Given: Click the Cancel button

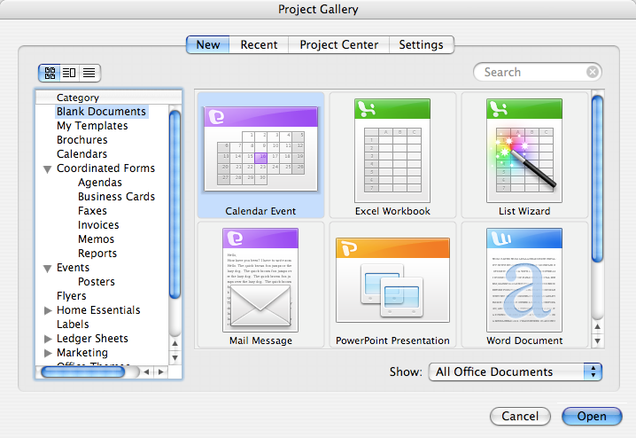Looking at the screenshot, I should click(520, 416).
